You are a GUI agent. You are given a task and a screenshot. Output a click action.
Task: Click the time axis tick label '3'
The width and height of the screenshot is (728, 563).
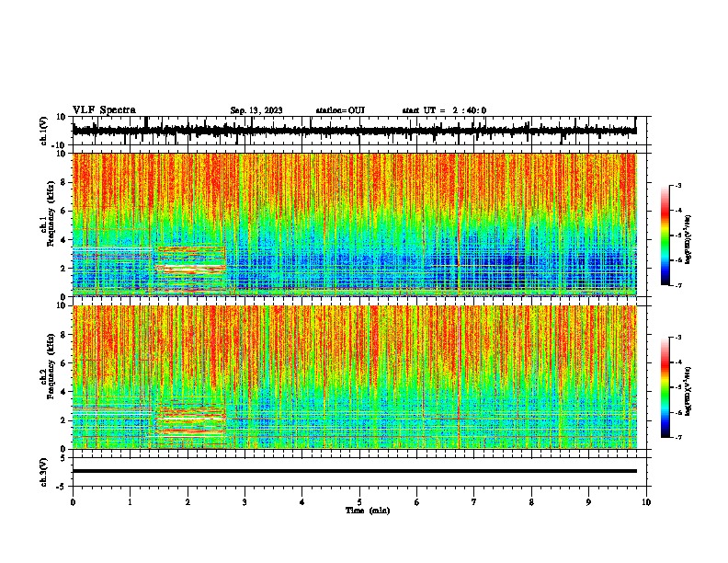coord(245,502)
